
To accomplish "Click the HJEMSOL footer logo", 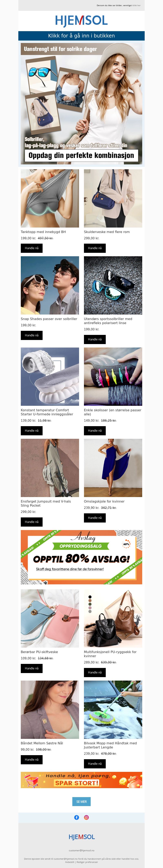I will pyautogui.click(x=81, y=837).
